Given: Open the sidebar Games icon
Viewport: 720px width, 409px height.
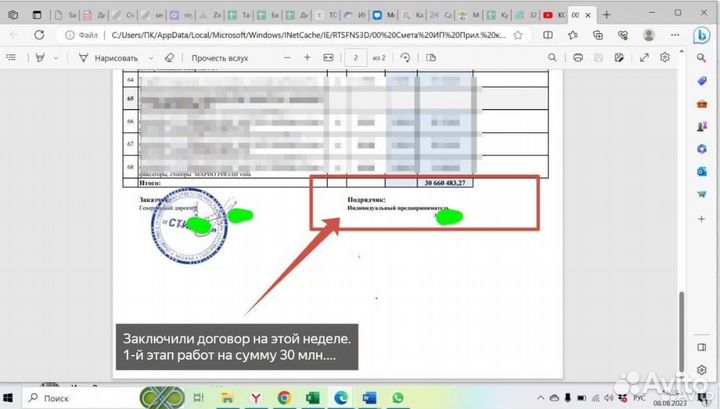Looking at the screenshot, I should 702,126.
